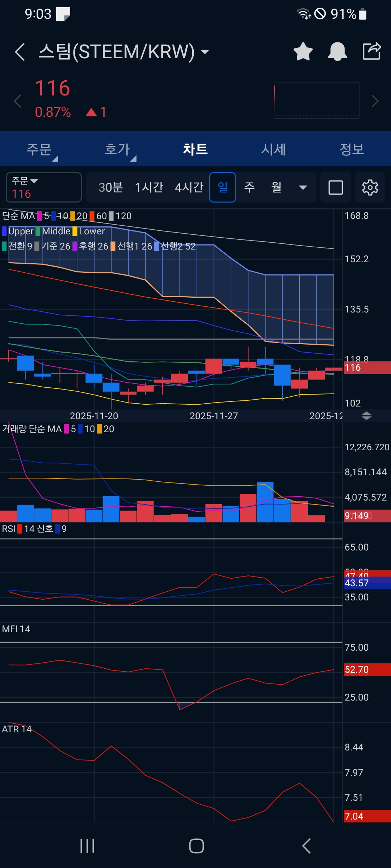
Task: Tap the header price 116 text
Action: click(x=52, y=88)
